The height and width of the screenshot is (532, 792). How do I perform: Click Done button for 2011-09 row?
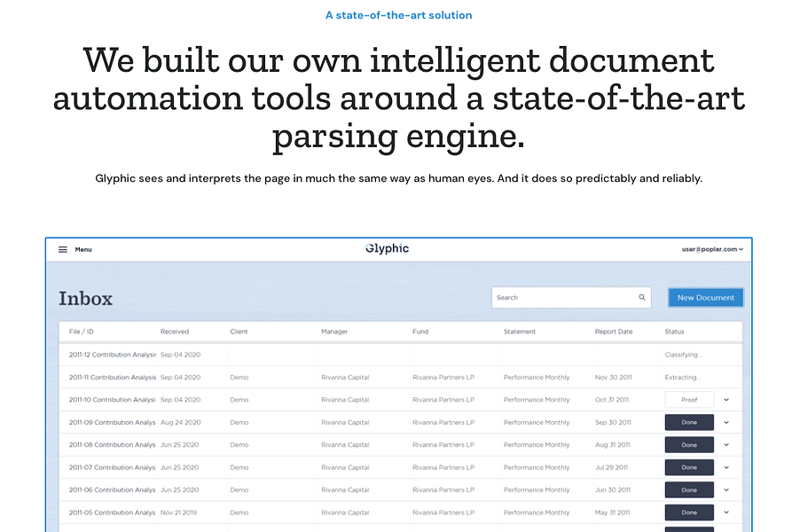[x=689, y=422]
